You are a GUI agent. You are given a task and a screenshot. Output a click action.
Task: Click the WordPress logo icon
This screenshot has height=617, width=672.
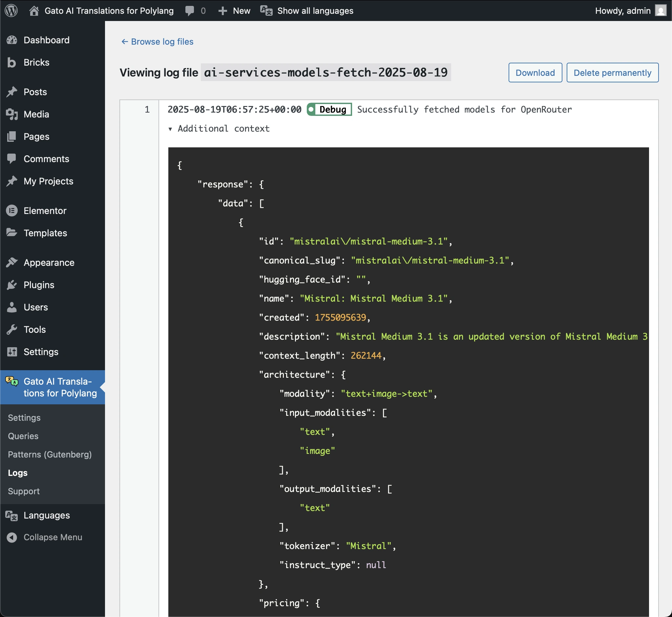(x=11, y=11)
